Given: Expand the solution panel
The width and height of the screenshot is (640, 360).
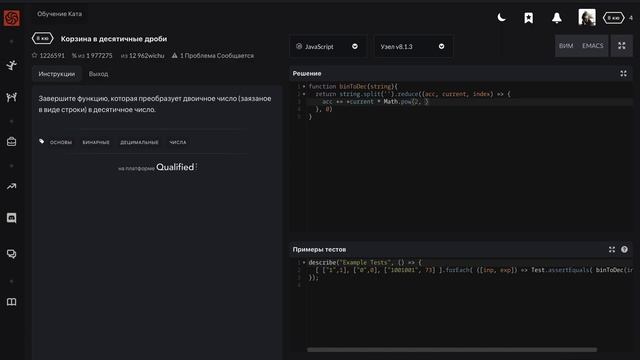Looking at the screenshot, I should point(623,73).
